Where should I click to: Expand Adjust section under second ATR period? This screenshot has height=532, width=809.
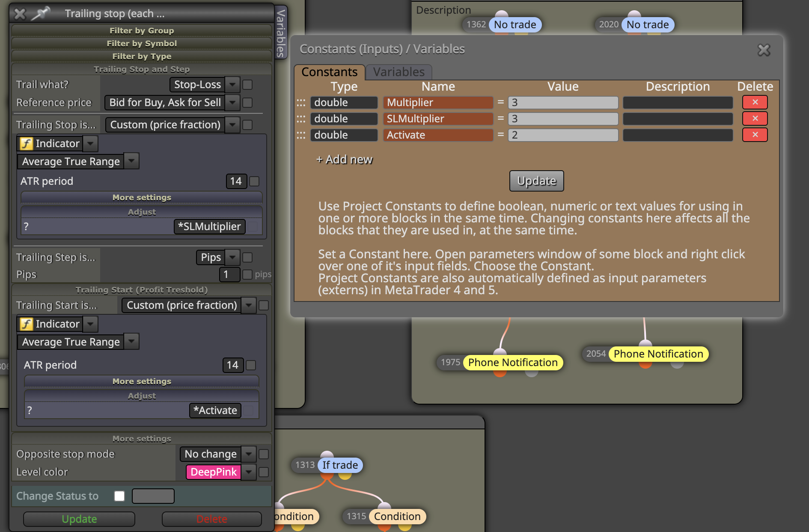(x=142, y=396)
